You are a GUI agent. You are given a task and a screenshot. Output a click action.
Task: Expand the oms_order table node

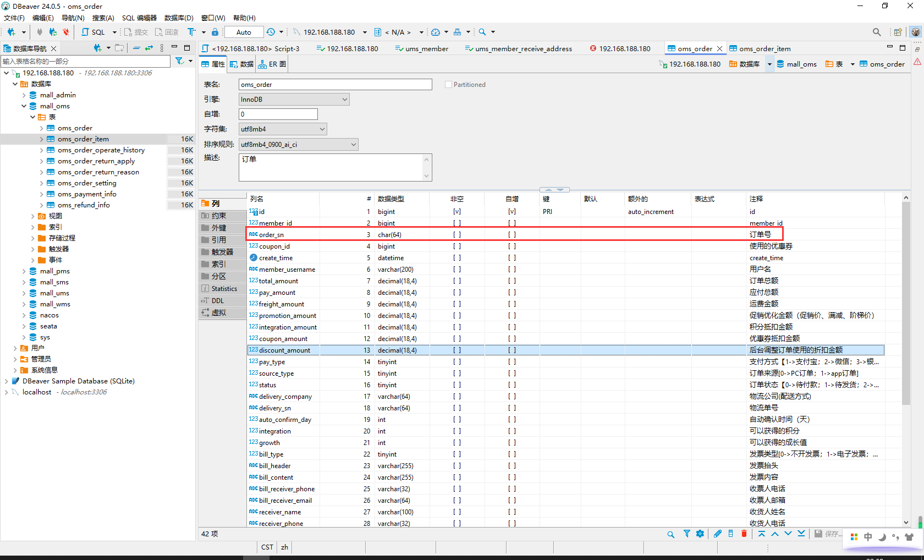click(42, 128)
